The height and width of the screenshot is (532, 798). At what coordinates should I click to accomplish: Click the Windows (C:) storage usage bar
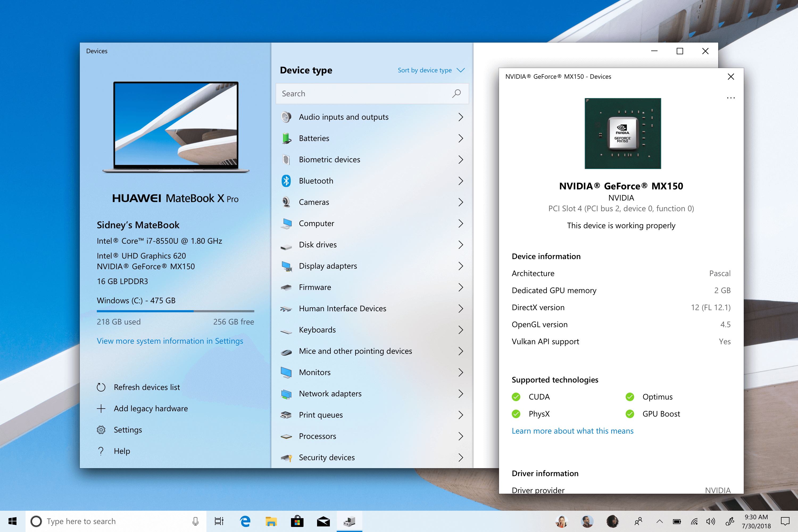[175, 311]
